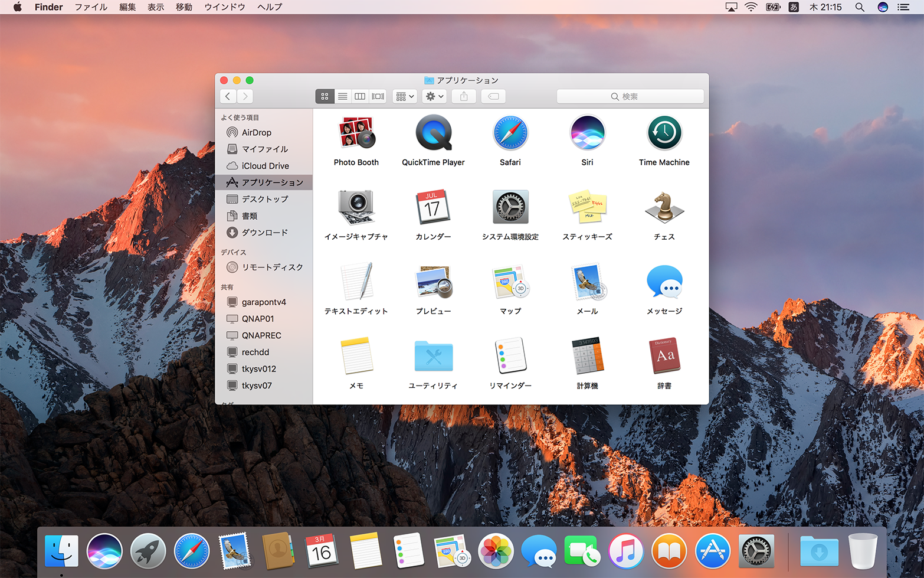Click the 検索 search field

(630, 96)
